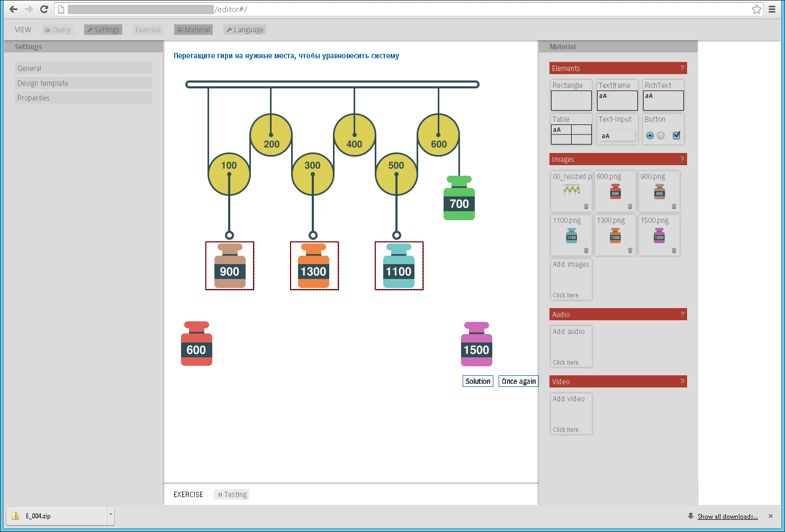Close the downloads bar
Viewport: 785px width, 532px height.
(x=771, y=516)
